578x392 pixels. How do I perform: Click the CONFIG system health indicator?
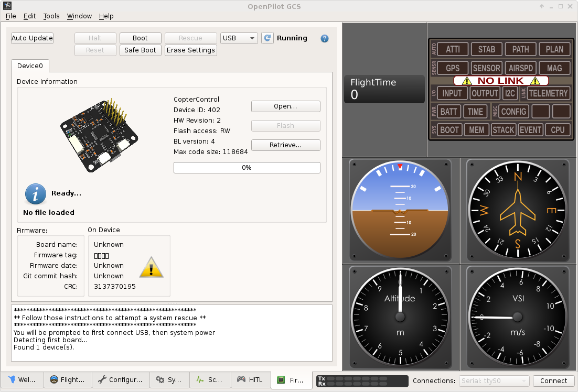(513, 112)
